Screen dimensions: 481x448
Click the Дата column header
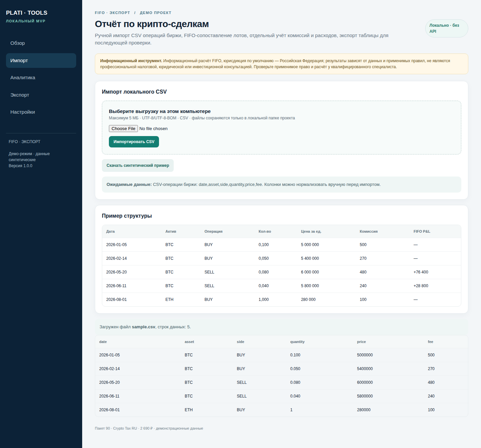click(x=111, y=231)
